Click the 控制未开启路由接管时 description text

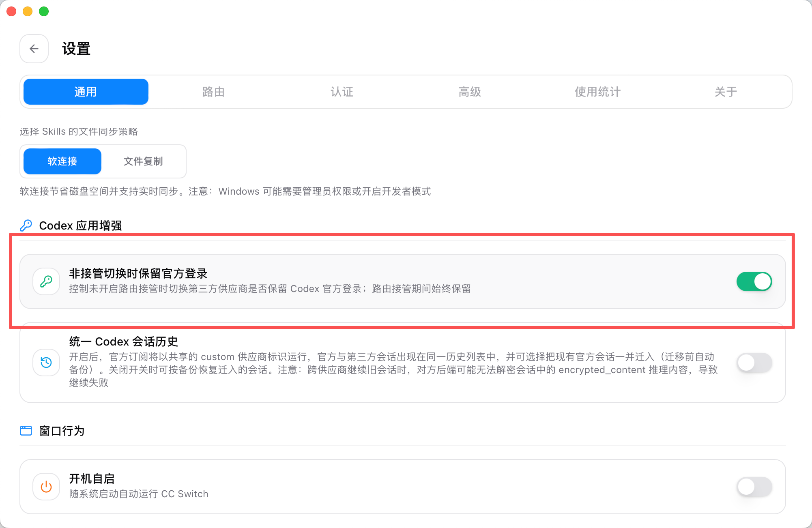tap(270, 289)
